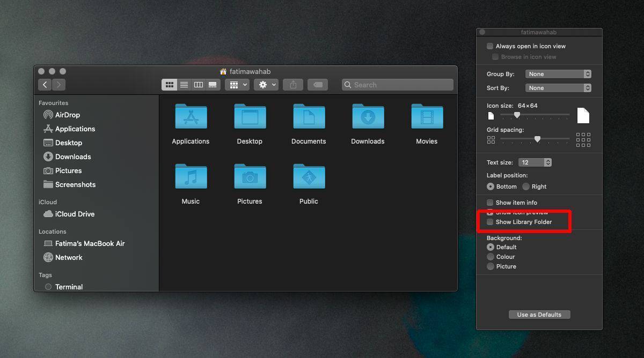Click the Use as Defaults button
This screenshot has height=358, width=644.
tap(539, 315)
